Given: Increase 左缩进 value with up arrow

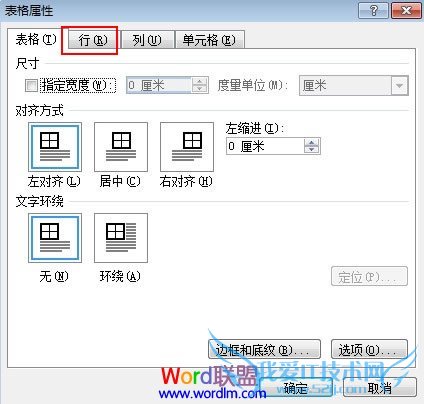Looking at the screenshot, I should point(311,142).
